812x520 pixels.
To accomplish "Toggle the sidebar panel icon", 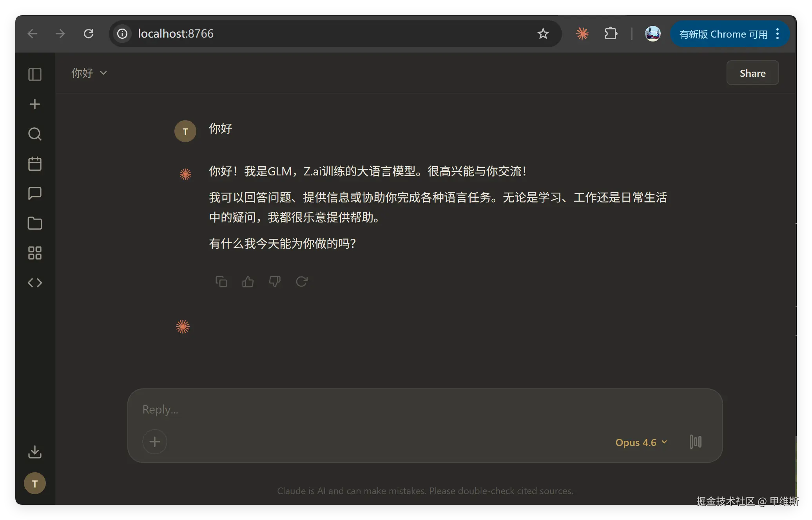I will [x=35, y=74].
